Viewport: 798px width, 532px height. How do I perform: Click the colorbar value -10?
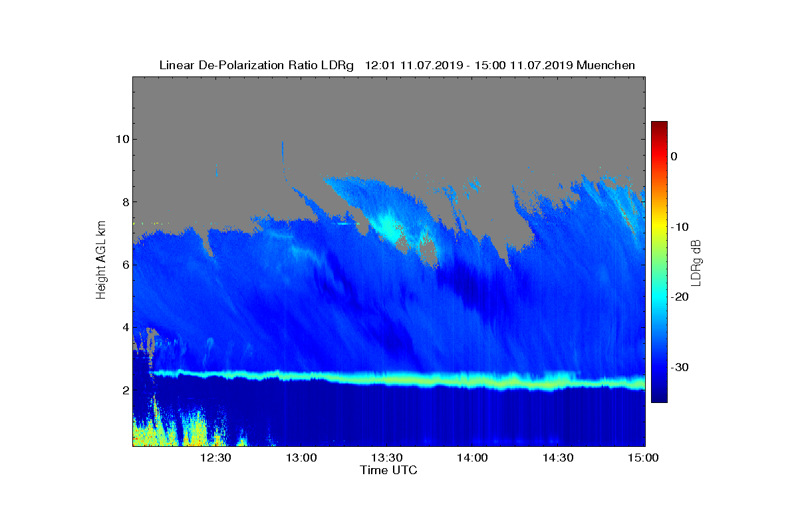pos(680,227)
